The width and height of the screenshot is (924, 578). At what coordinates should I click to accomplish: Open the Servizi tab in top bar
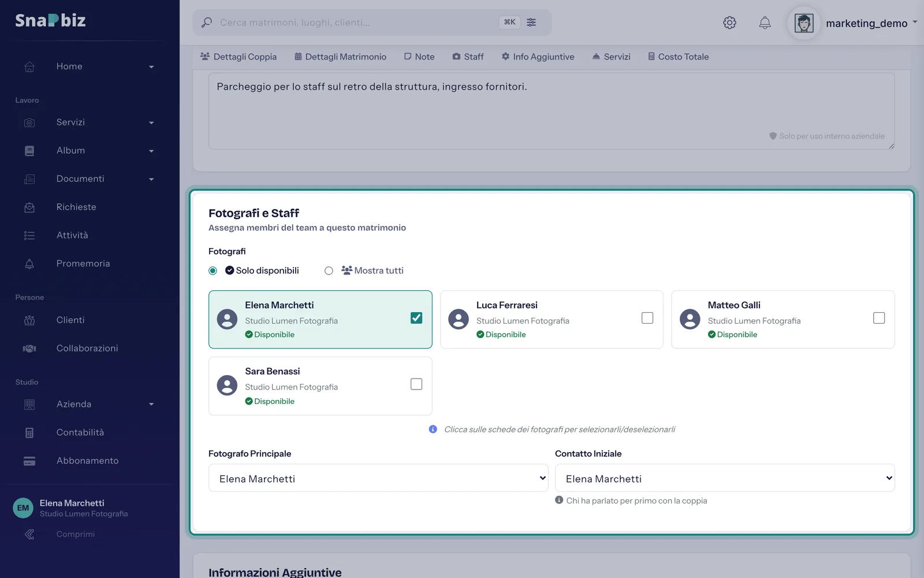coord(611,57)
